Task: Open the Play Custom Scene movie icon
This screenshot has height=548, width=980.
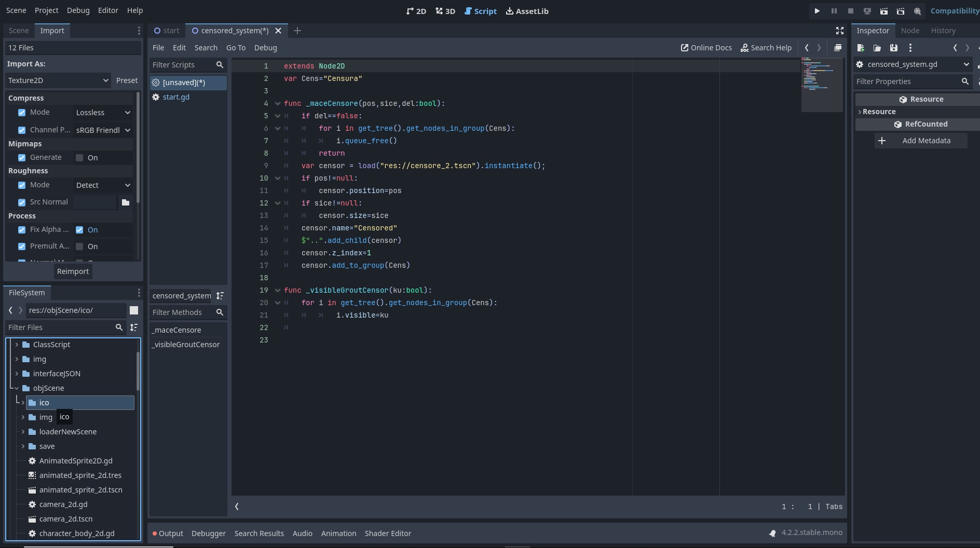Action: tap(900, 11)
